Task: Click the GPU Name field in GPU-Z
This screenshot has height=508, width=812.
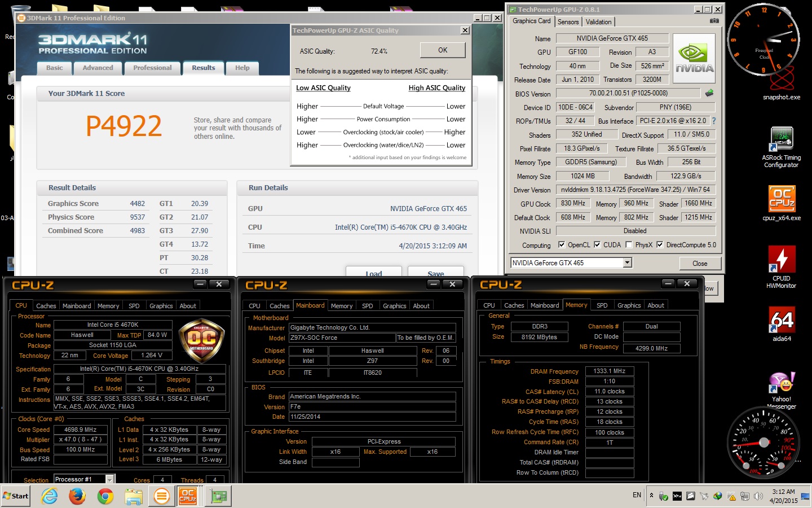Action: [x=612, y=38]
